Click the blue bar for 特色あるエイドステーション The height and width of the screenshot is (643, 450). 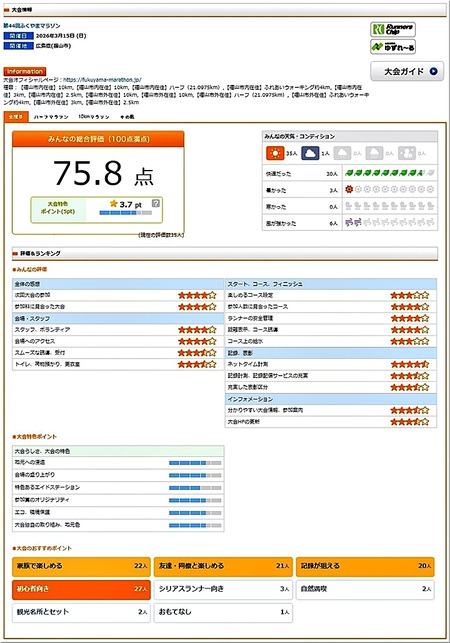tap(195, 488)
